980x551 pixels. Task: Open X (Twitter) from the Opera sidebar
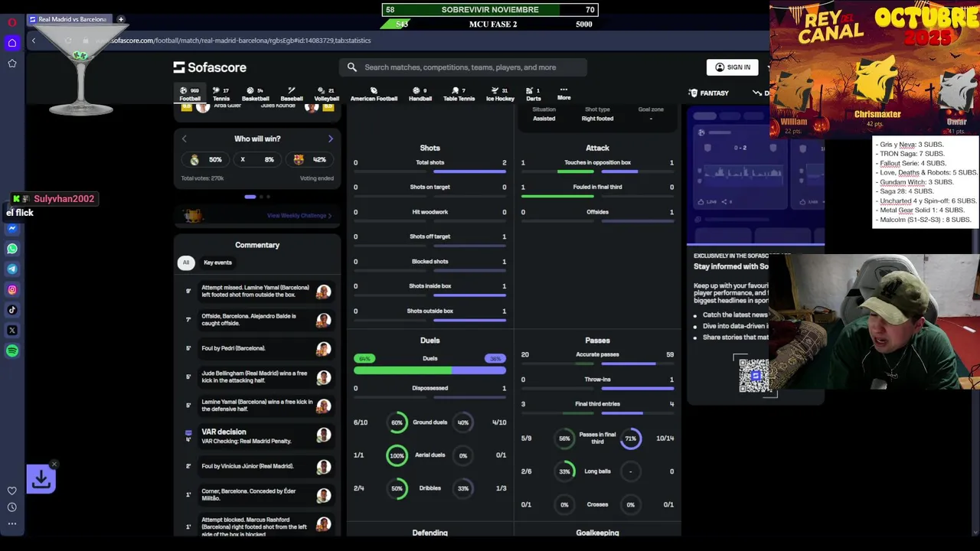click(12, 331)
